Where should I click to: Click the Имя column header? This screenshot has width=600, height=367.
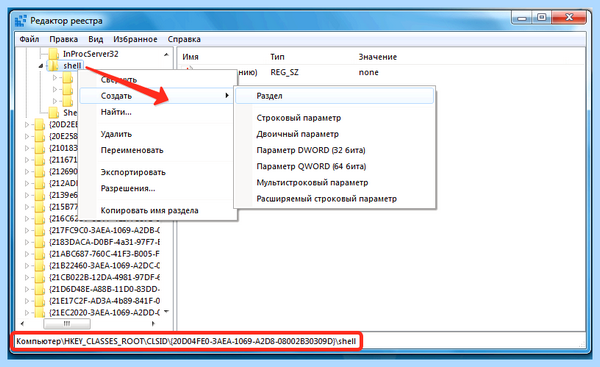pos(190,57)
